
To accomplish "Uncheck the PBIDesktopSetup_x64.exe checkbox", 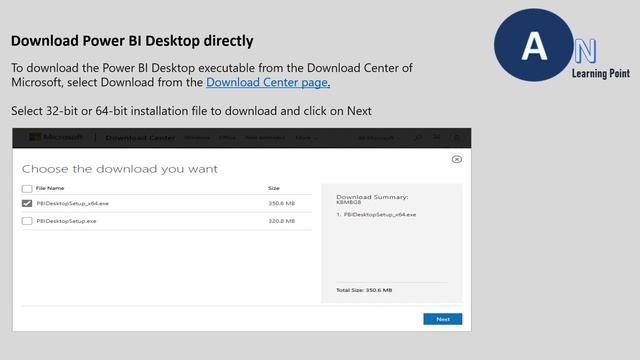I will click(x=27, y=203).
